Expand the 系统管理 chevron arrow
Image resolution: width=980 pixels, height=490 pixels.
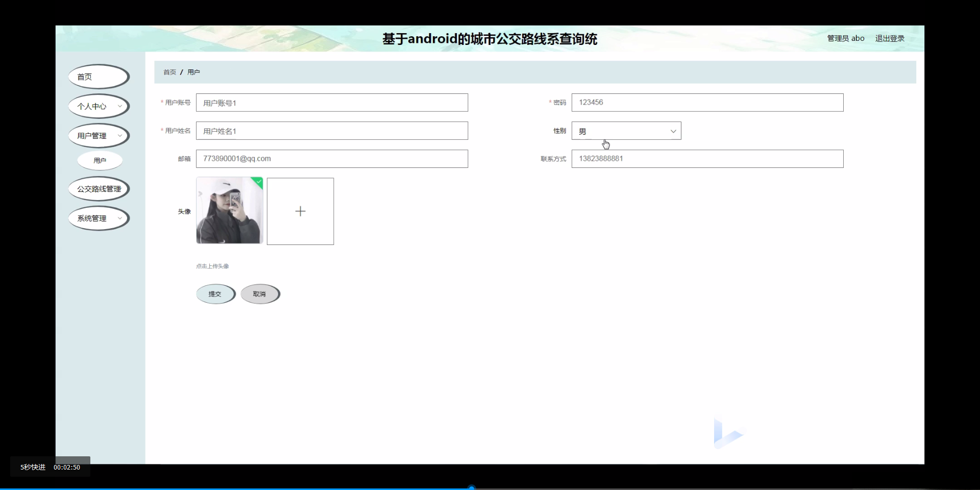click(119, 218)
